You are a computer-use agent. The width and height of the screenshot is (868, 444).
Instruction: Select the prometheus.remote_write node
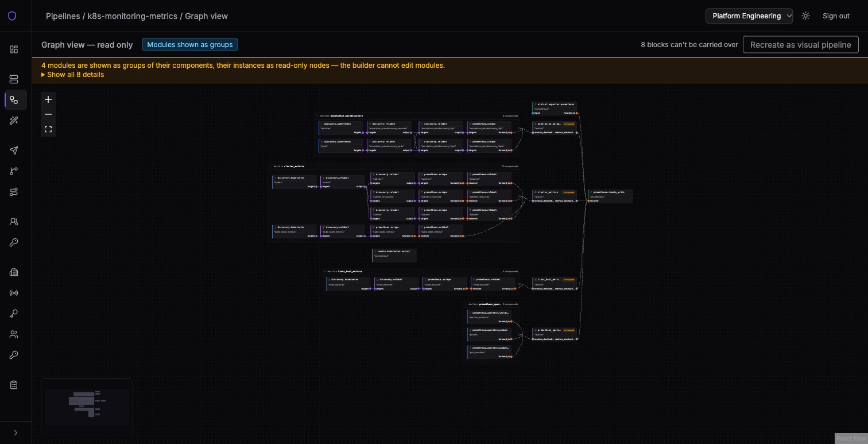pyautogui.click(x=610, y=196)
